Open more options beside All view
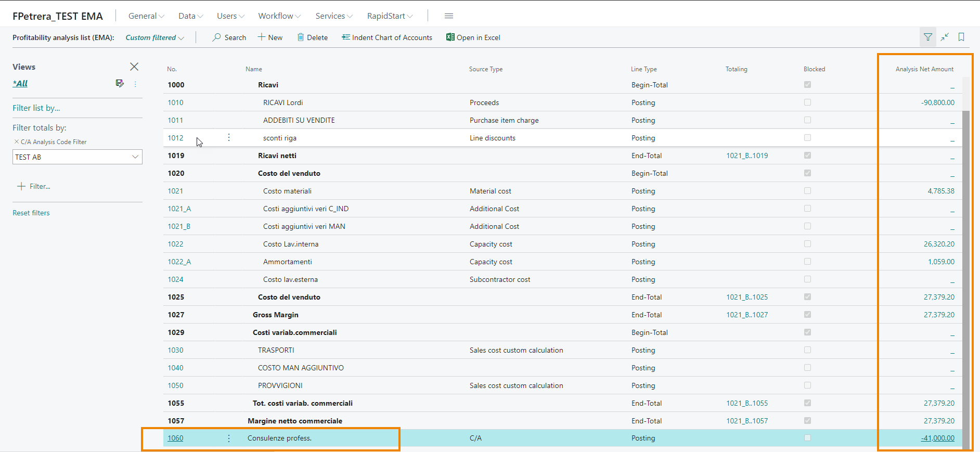 pos(135,84)
